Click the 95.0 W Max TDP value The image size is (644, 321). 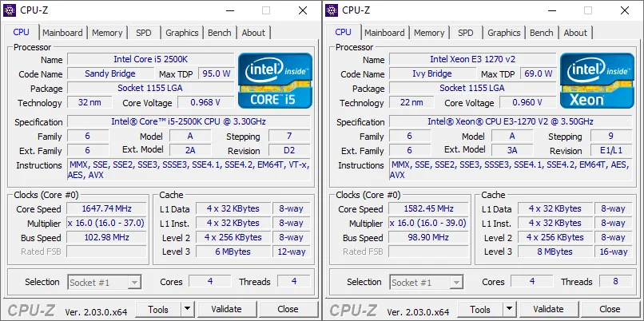[217, 74]
